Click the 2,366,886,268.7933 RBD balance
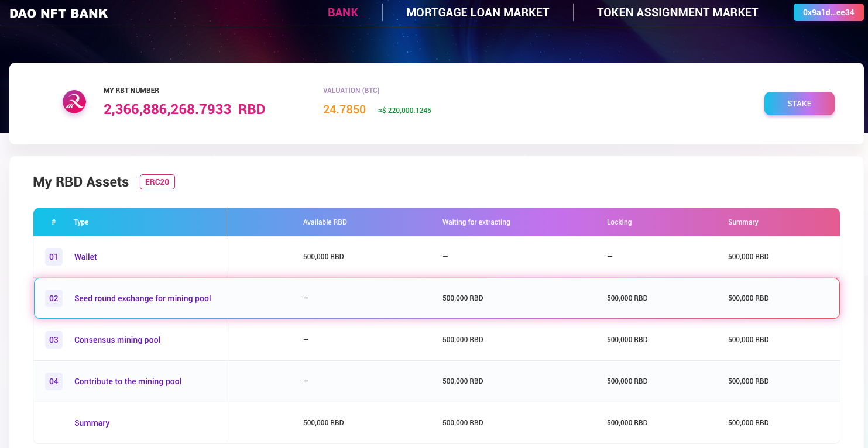Image resolution: width=868 pixels, height=448 pixels. (184, 109)
